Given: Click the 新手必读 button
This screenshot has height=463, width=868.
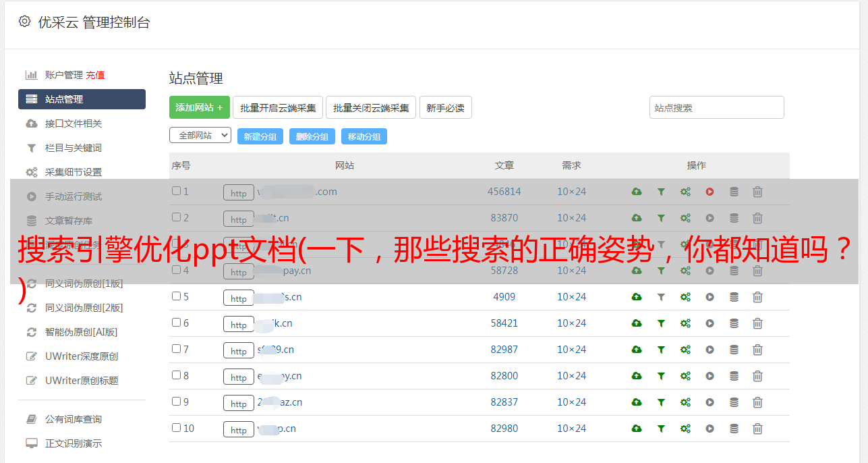Looking at the screenshot, I should (446, 107).
